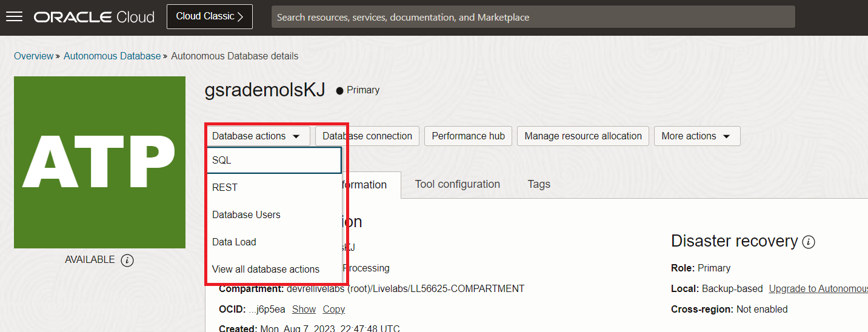Open the hamburger navigation menu
Viewport: 868px width, 332px height.
(14, 17)
